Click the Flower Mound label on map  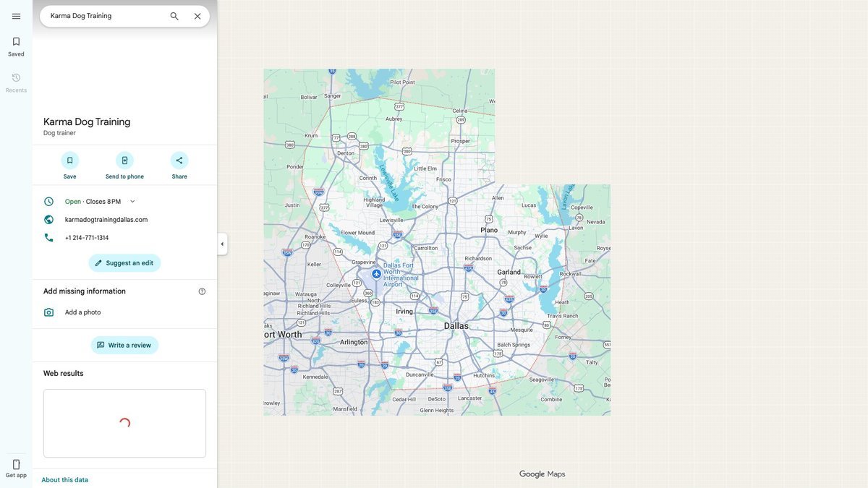(357, 233)
